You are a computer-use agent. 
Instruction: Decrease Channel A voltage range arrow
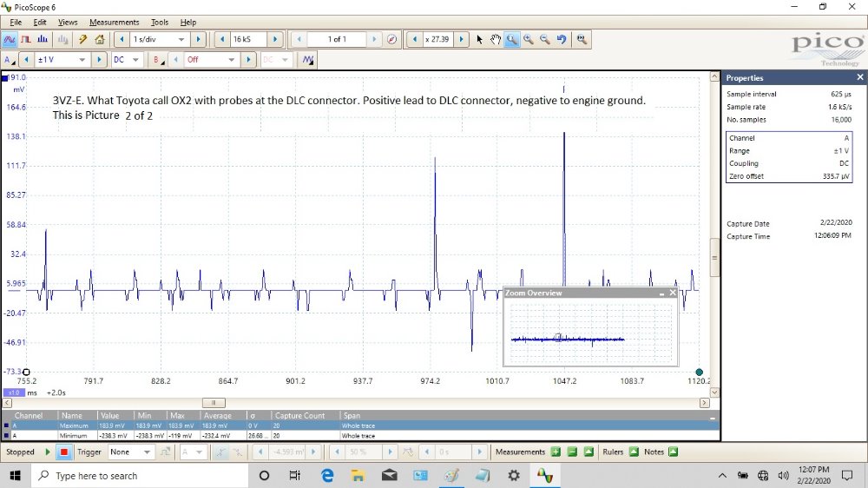click(x=26, y=60)
